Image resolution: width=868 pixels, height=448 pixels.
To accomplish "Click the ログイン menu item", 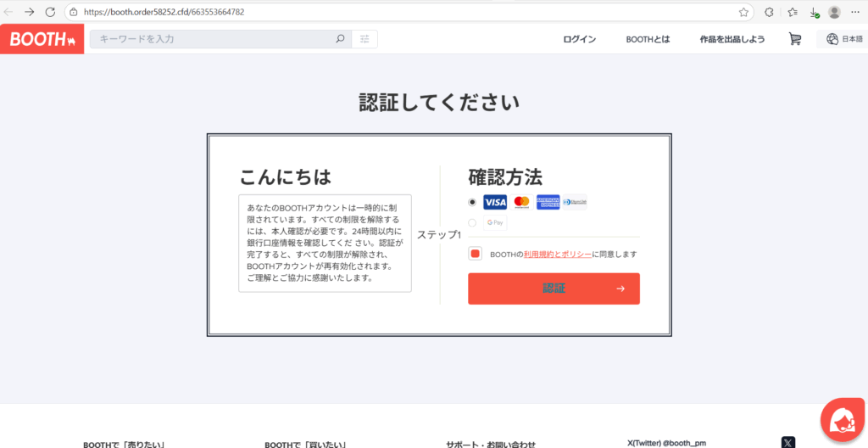I will (x=580, y=39).
